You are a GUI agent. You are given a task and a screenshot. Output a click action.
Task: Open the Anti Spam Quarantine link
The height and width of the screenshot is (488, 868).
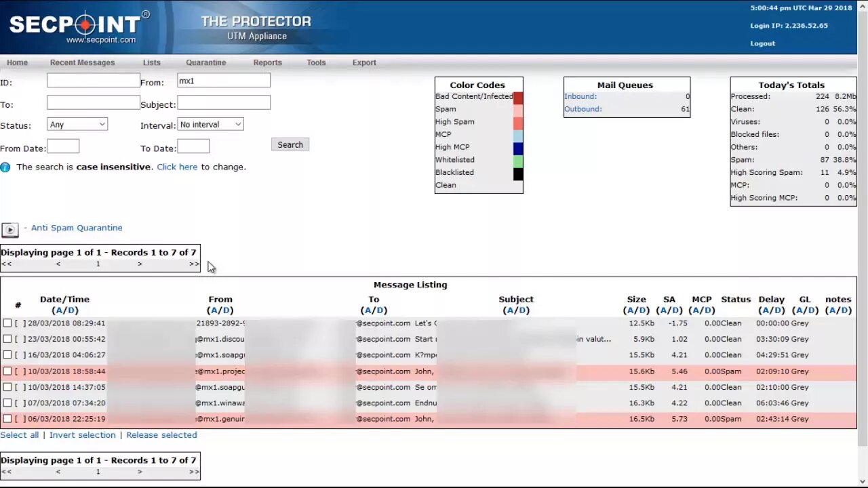point(77,228)
